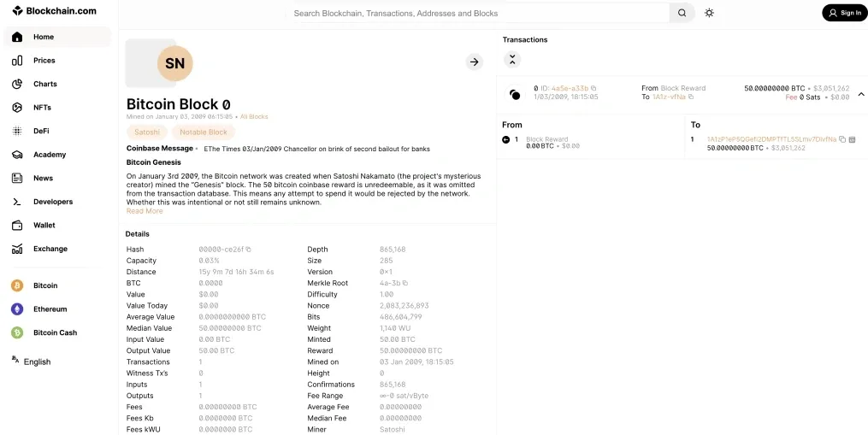Copy the full output address
Image resolution: width=868 pixels, height=435 pixels.
click(x=842, y=139)
